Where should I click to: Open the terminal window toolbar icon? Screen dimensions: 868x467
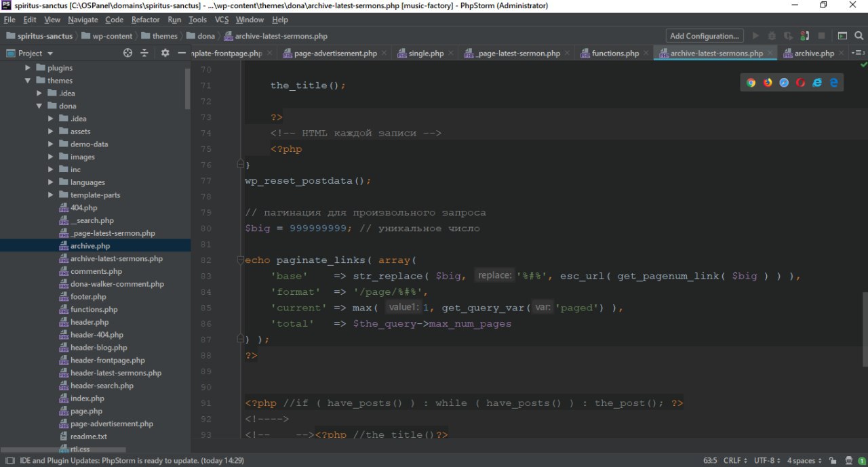(x=842, y=36)
